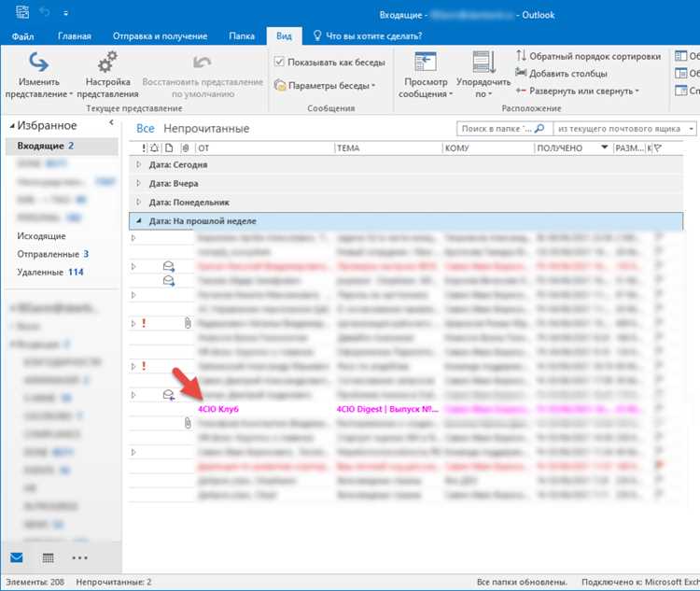Click 'Обратный порядок сортировки' button
Image resolution: width=700 pixels, height=591 pixels.
(588, 56)
